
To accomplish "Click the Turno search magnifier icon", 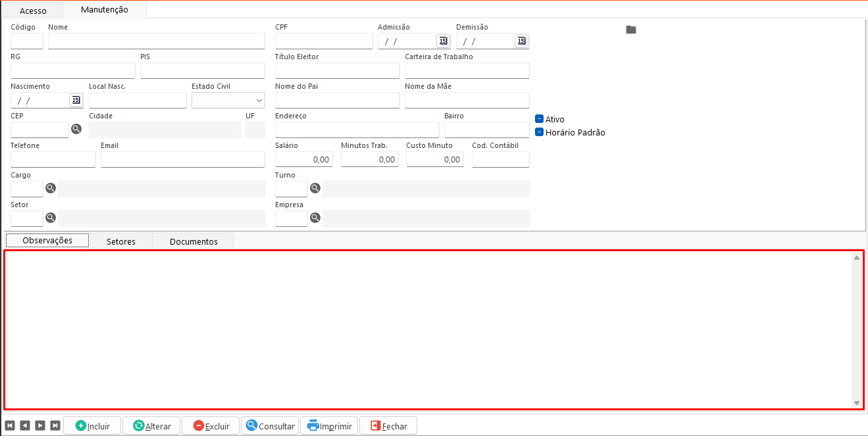I will (315, 189).
